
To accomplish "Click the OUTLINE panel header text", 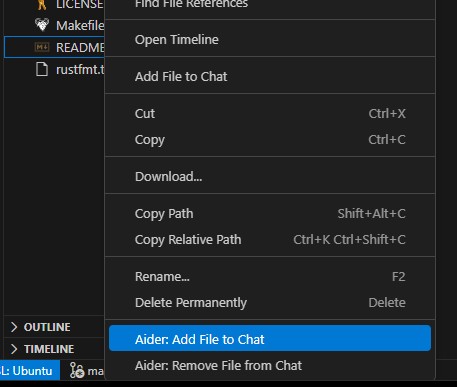I will tap(47, 327).
